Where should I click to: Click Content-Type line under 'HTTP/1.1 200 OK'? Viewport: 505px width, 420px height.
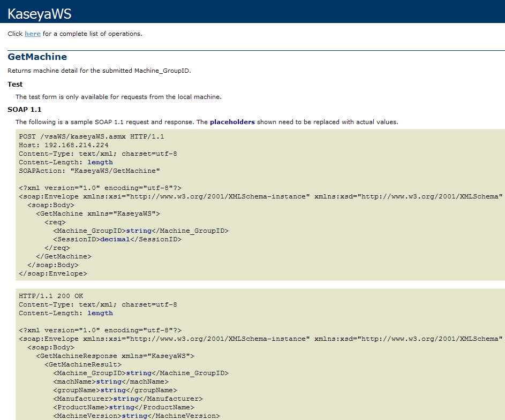coord(98,304)
